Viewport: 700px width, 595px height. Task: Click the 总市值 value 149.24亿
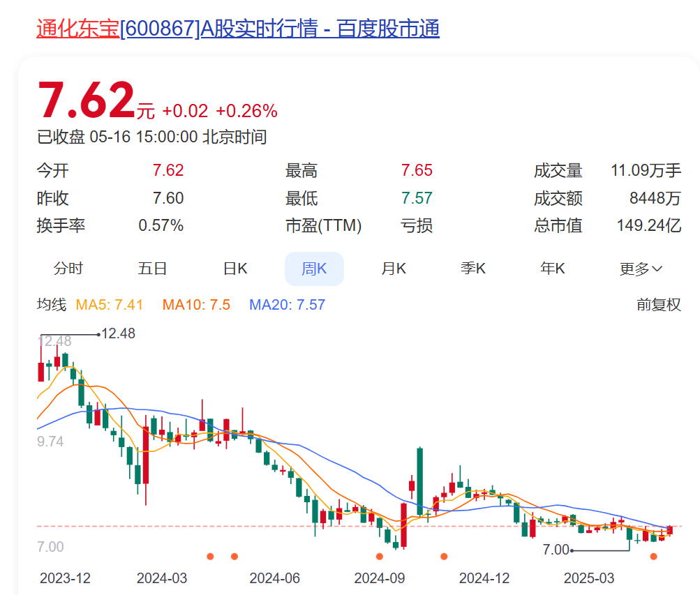click(x=649, y=225)
